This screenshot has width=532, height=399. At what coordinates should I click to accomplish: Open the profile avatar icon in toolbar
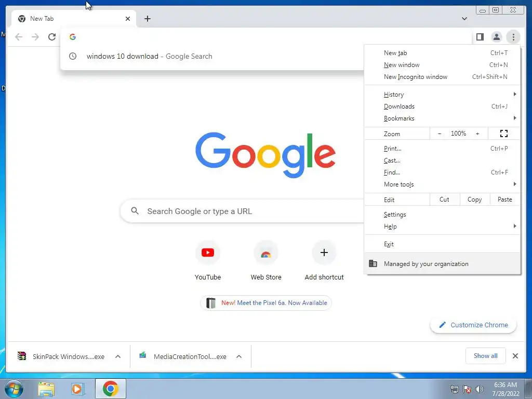click(x=496, y=37)
